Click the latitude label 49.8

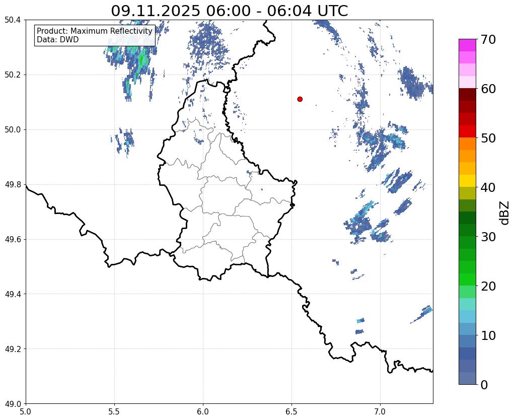click(x=13, y=185)
